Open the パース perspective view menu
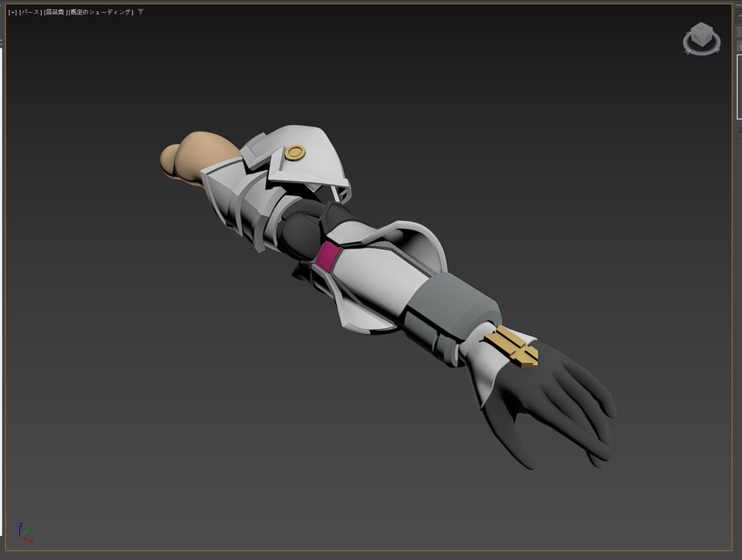This screenshot has width=742, height=560. (x=30, y=12)
